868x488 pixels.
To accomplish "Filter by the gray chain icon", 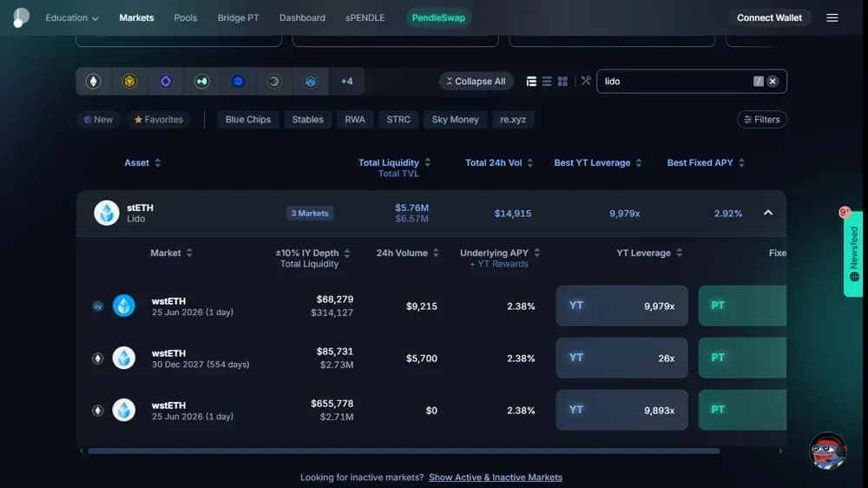I will point(274,82).
